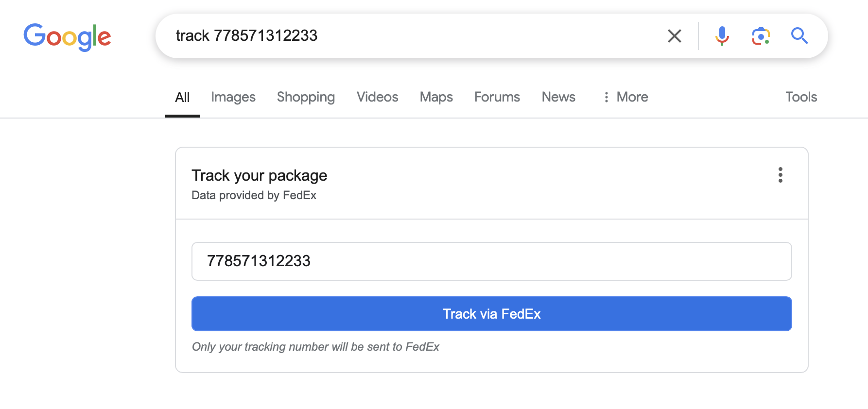Click the Data provided by FedEx text
Viewport: 868px width, 409px height.
[254, 195]
